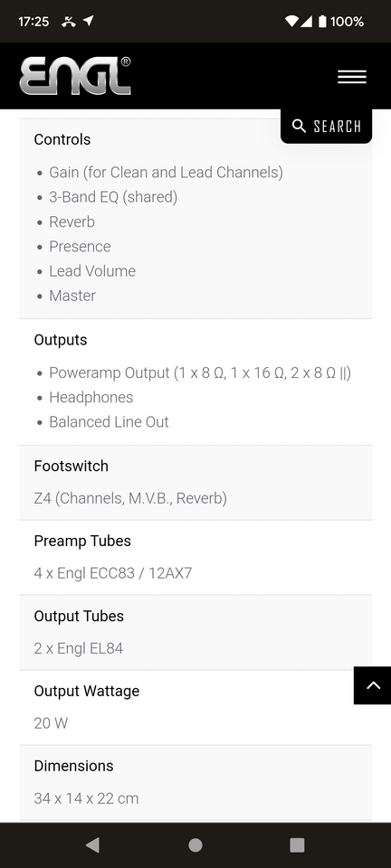This screenshot has height=868, width=391.
Task: Tap the scroll-to-top arrow button
Action: click(x=373, y=685)
